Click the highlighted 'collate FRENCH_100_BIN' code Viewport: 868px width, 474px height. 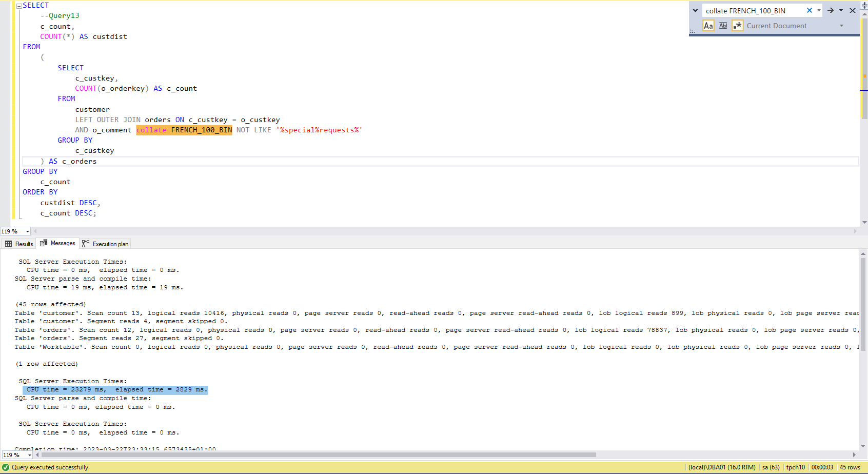click(x=184, y=130)
